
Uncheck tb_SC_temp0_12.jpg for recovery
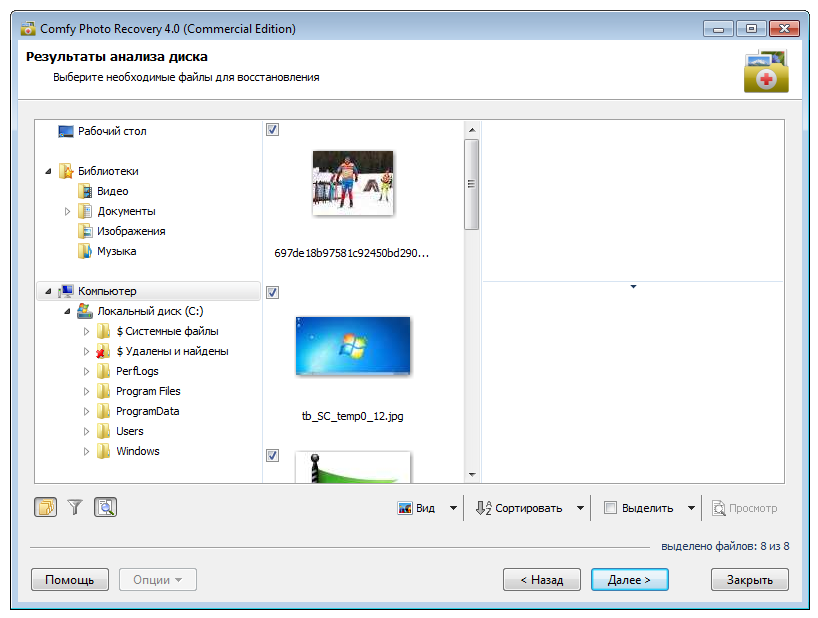[272, 292]
